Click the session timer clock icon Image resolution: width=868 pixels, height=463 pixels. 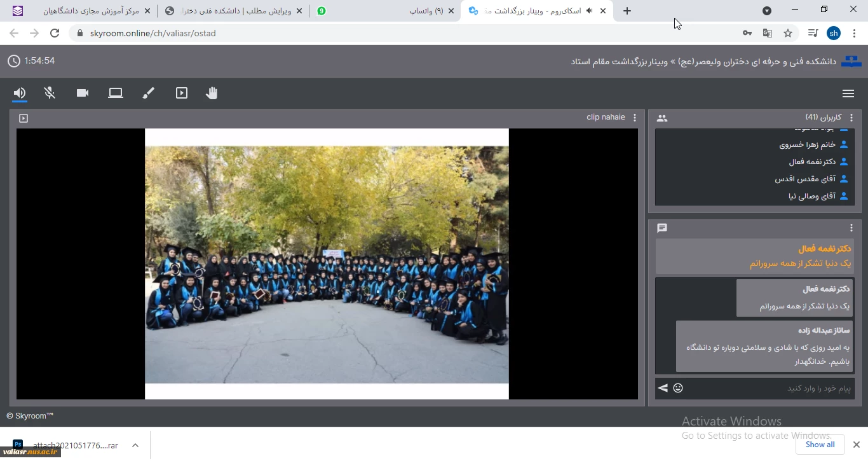[14, 61]
